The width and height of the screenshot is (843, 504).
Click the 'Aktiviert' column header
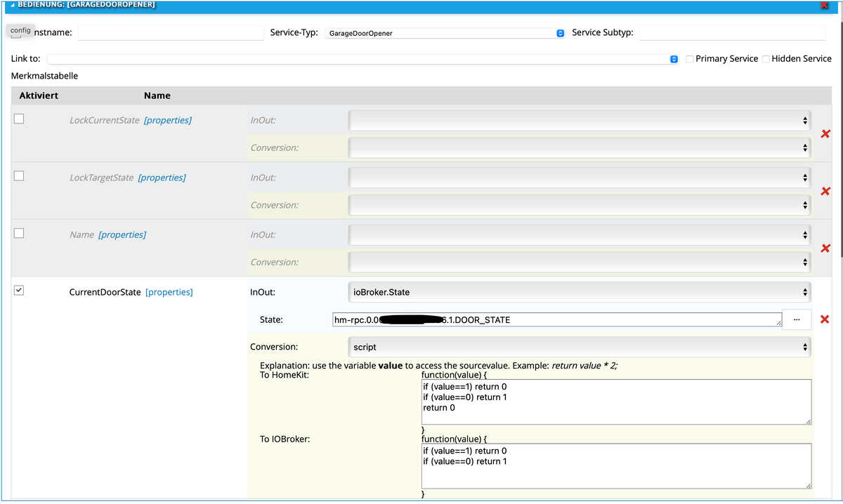[x=39, y=95]
